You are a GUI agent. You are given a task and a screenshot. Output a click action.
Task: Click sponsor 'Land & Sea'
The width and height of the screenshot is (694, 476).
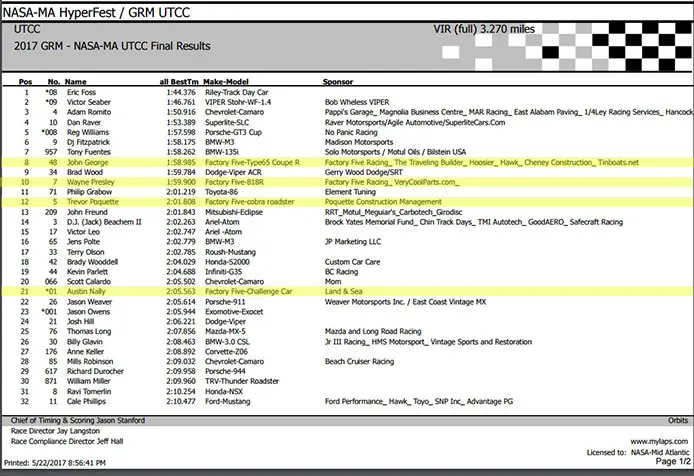click(x=343, y=291)
